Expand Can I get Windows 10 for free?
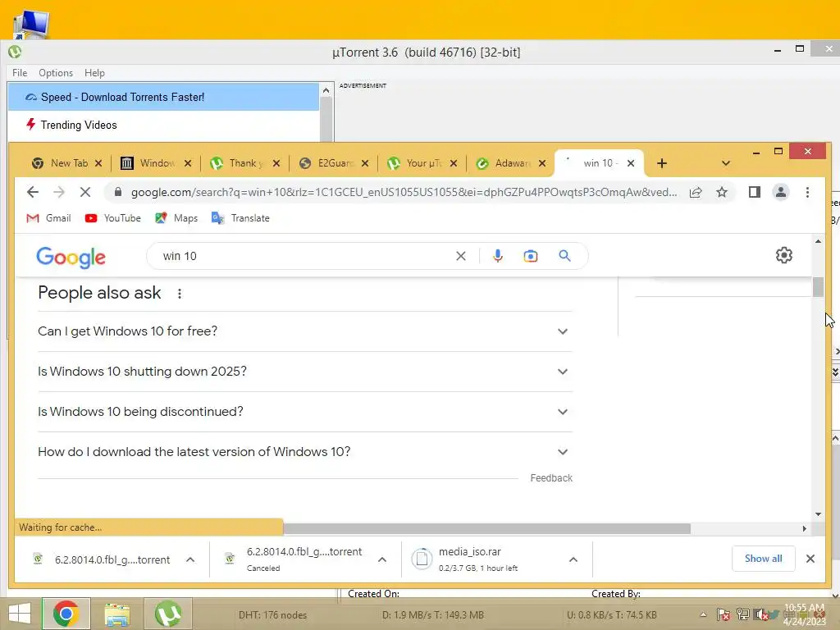The height and width of the screenshot is (630, 840). [305, 331]
